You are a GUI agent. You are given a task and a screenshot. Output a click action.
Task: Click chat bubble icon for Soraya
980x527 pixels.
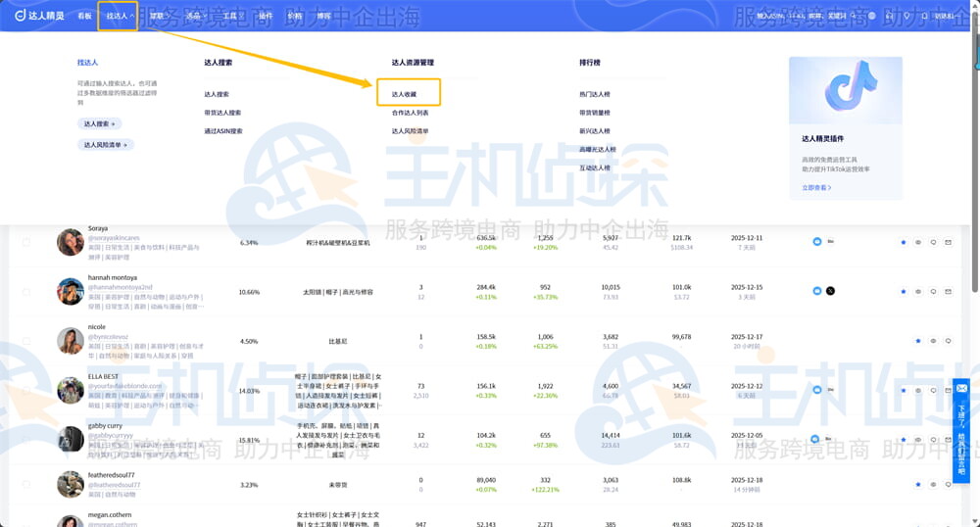[933, 242]
